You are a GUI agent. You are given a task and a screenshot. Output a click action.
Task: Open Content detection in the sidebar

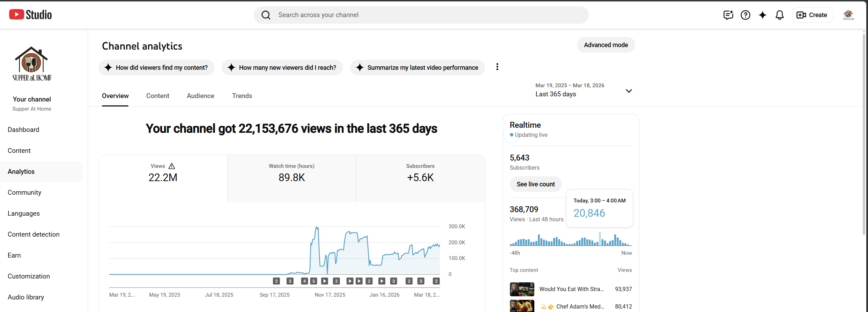(34, 235)
